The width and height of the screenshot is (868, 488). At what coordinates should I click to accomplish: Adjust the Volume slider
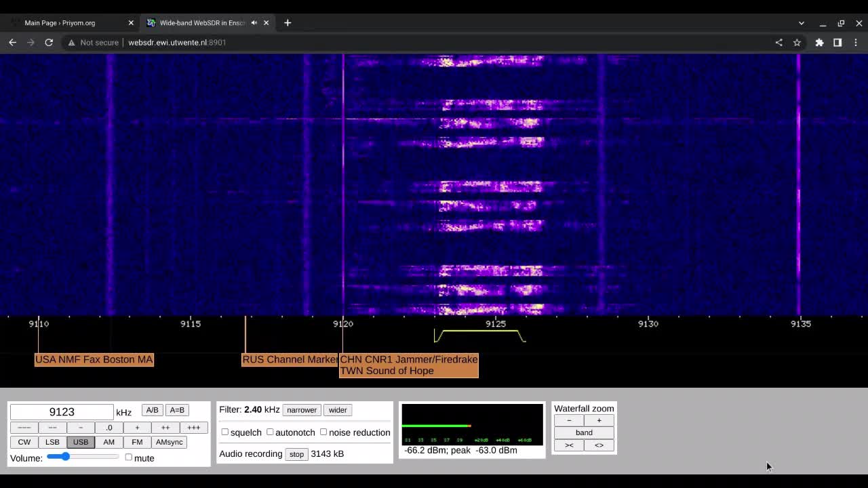[65, 457]
